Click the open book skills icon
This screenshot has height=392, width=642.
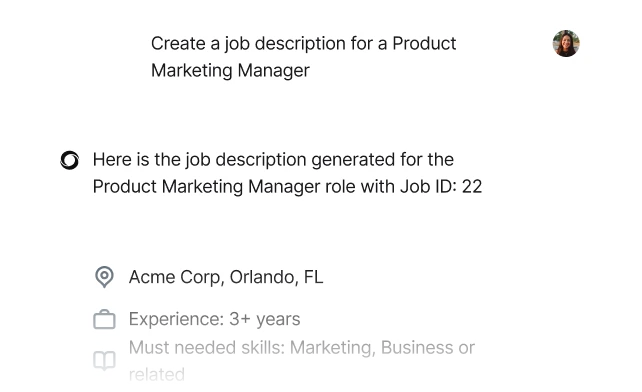(104, 360)
